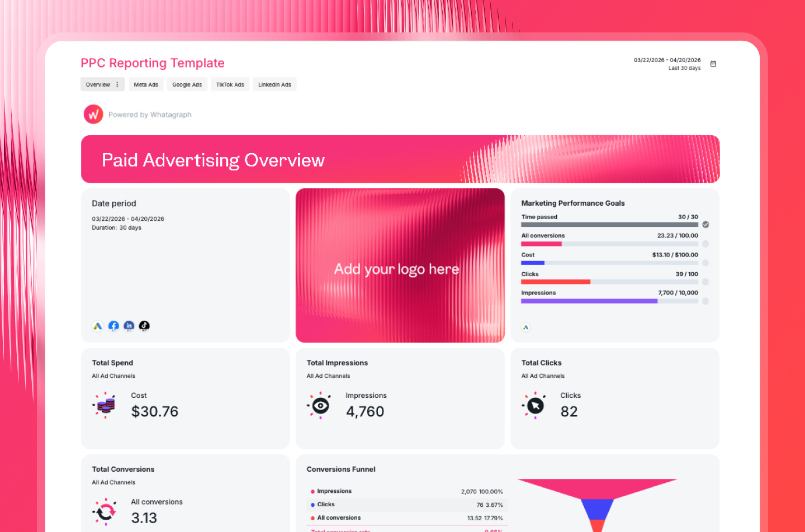Switch to the TikTok Ads tab
Image resolution: width=805 pixels, height=532 pixels.
click(x=230, y=84)
